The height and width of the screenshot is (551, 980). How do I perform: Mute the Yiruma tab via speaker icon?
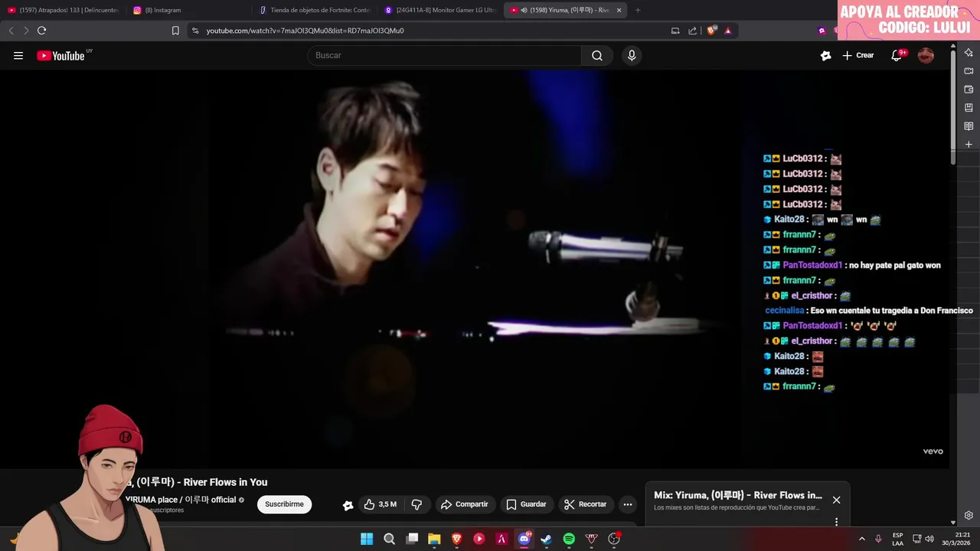524,10
